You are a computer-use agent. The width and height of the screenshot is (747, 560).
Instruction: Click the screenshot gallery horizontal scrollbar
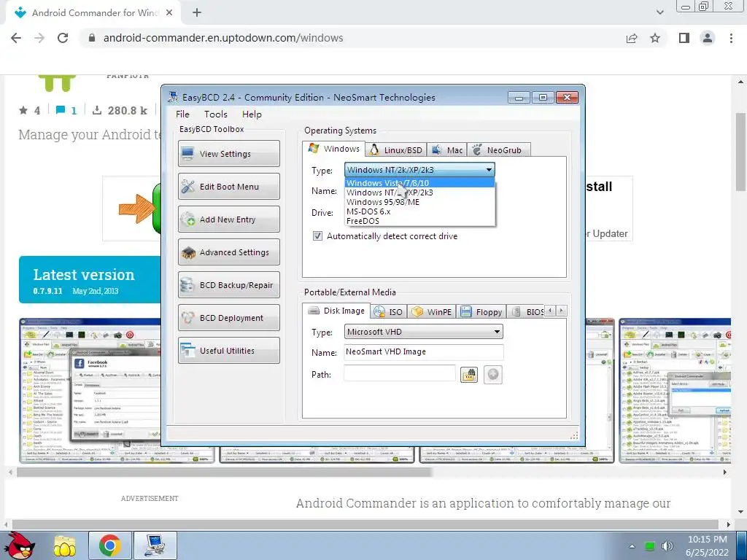click(x=225, y=472)
